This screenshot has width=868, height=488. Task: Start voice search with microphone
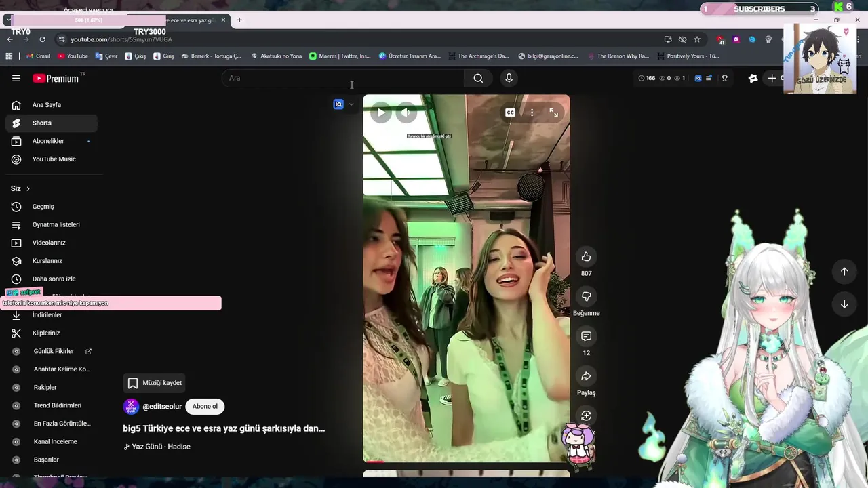[509, 78]
